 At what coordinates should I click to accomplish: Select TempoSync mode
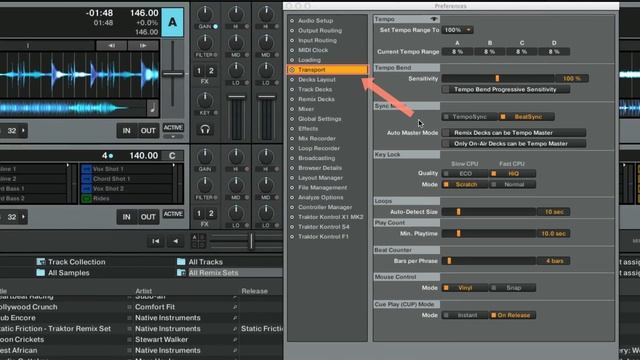pos(469,117)
